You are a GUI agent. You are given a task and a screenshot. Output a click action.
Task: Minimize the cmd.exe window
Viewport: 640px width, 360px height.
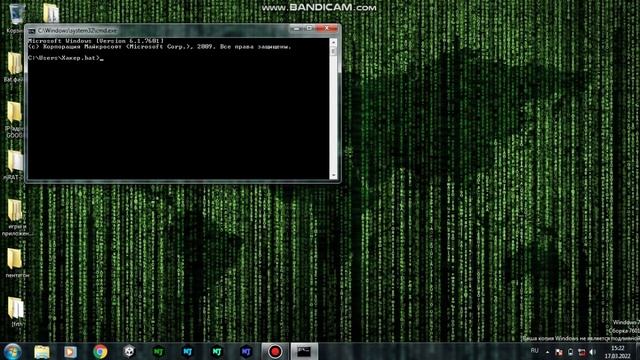click(297, 29)
